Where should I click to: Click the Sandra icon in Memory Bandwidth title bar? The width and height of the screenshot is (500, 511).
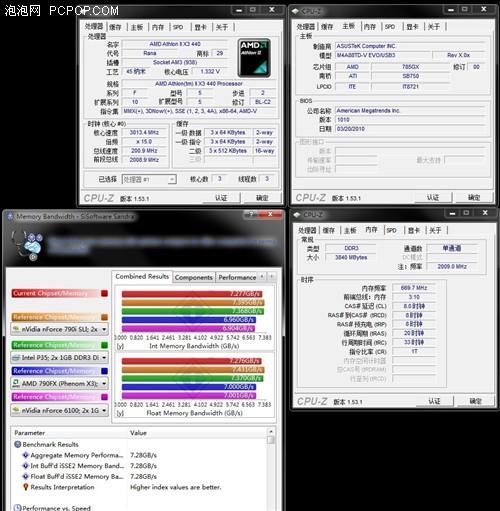click(10, 216)
